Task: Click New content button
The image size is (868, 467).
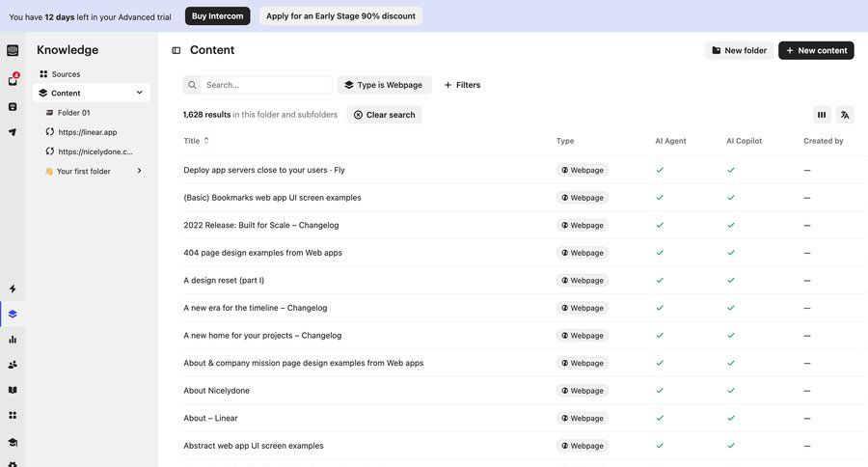Action: click(x=816, y=50)
